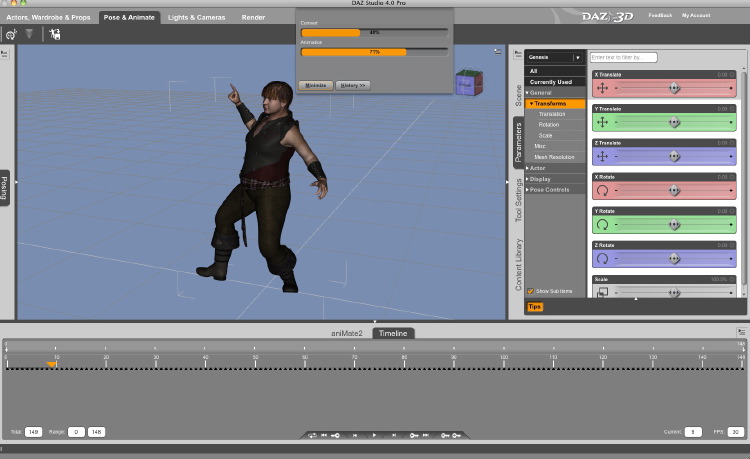
Task: Toggle Y Translate lock/settings box
Action: click(732, 109)
